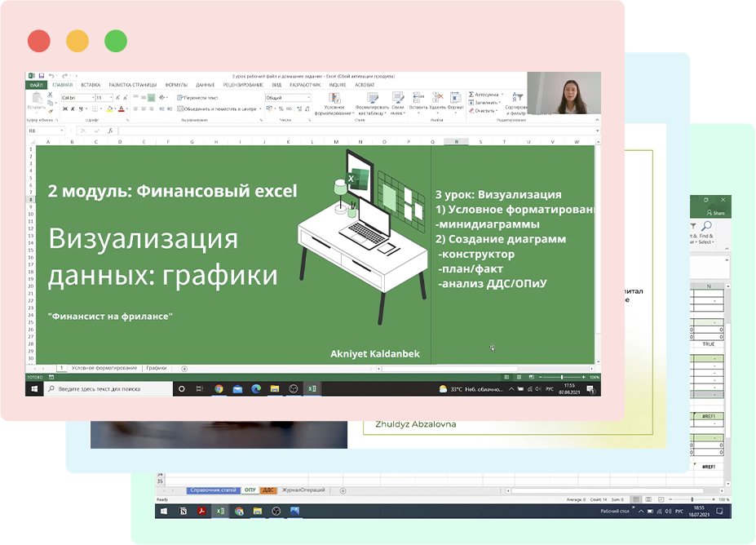This screenshot has width=756, height=545.
Task: Select the Графики sheet tab
Action: coord(157,369)
